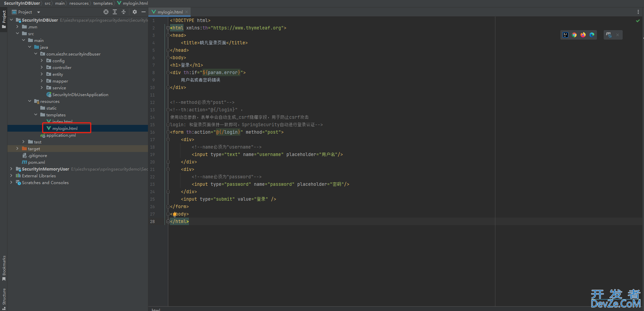Click the intention light bulb on line 27
This screenshot has width=644, height=311.
pos(175,214)
